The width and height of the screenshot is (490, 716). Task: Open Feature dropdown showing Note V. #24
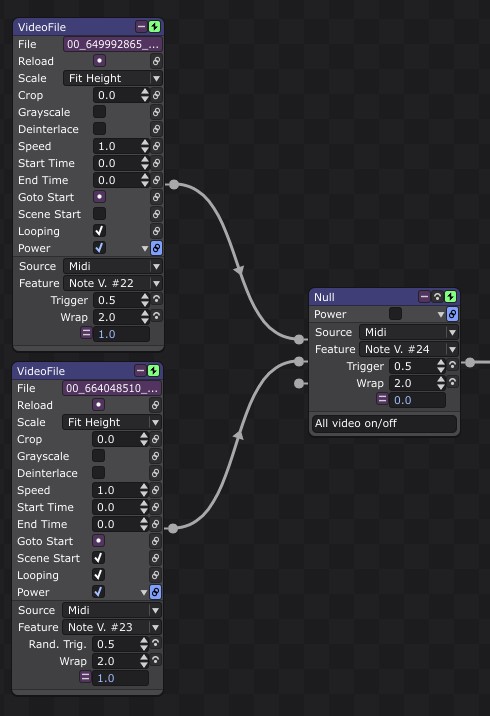click(x=408, y=349)
